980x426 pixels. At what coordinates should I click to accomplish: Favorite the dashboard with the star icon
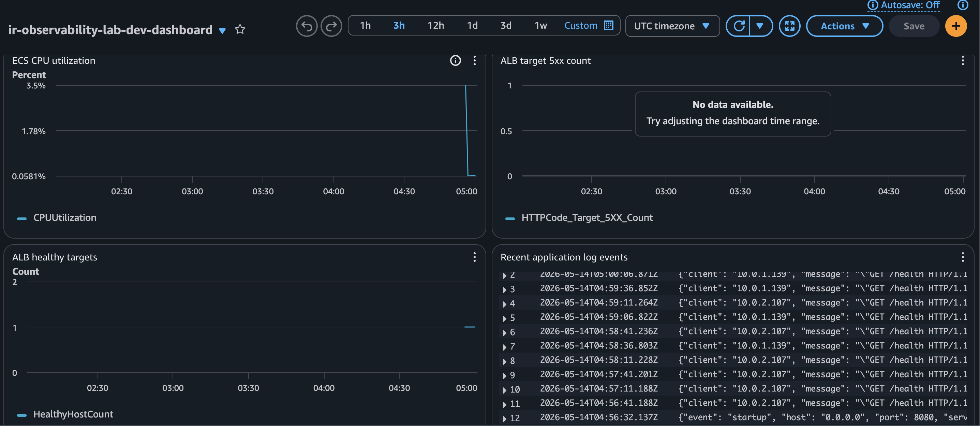pyautogui.click(x=240, y=29)
